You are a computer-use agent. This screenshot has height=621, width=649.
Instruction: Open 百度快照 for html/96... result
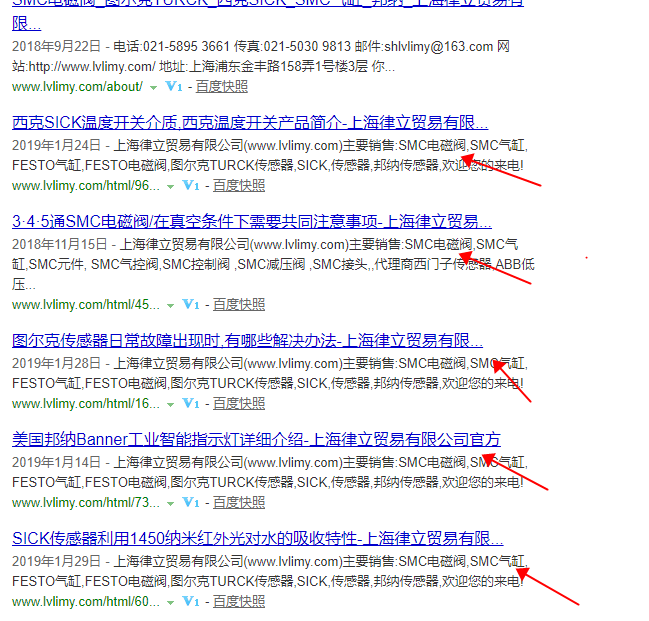[239, 186]
